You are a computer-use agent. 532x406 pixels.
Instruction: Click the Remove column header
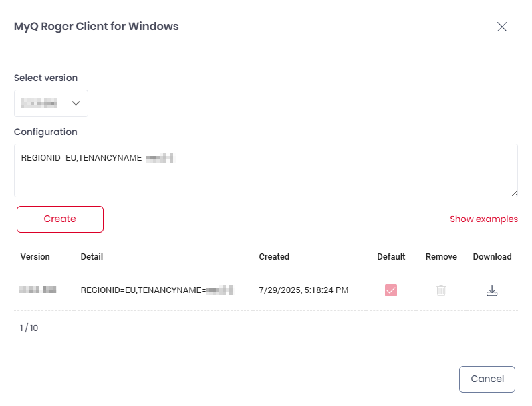441,257
